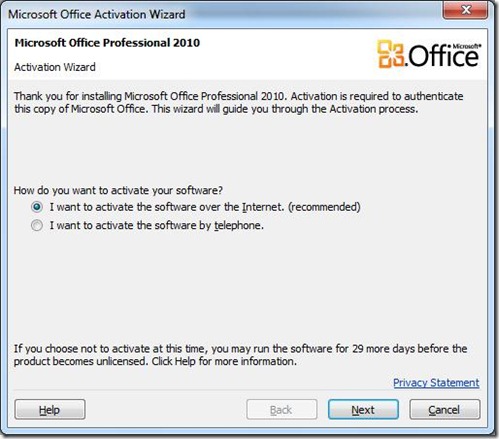The image size is (499, 439).
Task: Click the Office wordmark in the logo
Action: pos(444,56)
